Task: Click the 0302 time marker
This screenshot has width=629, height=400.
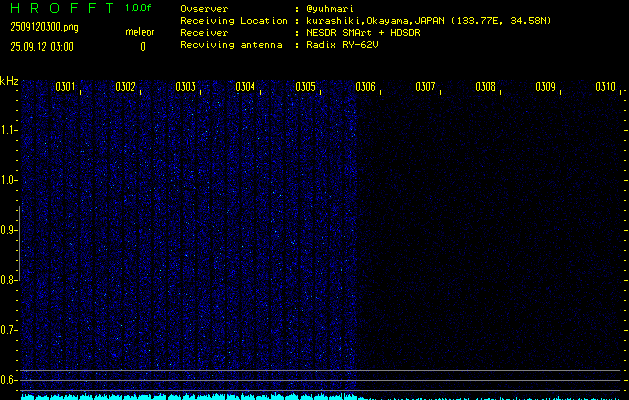Action: click(125, 87)
